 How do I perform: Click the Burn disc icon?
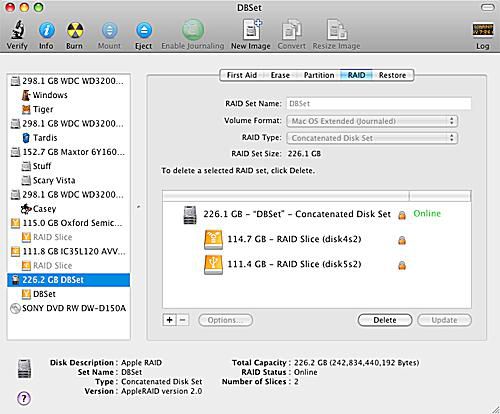75,31
